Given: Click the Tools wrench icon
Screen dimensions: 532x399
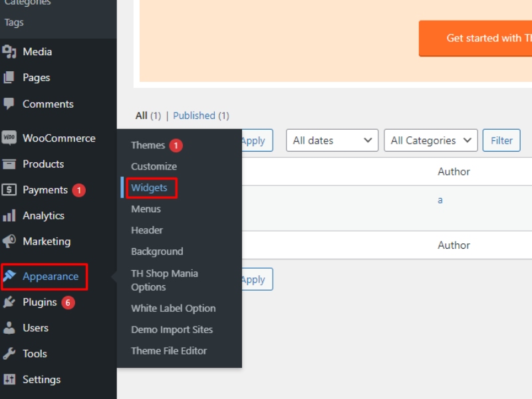Looking at the screenshot, I should (9, 354).
